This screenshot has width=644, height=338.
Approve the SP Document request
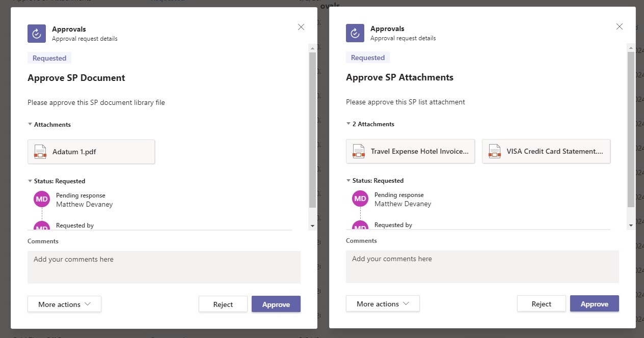tap(276, 304)
